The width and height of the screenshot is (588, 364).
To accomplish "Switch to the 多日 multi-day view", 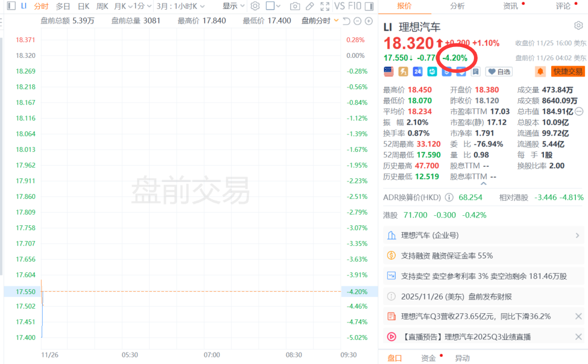I will point(63,6).
